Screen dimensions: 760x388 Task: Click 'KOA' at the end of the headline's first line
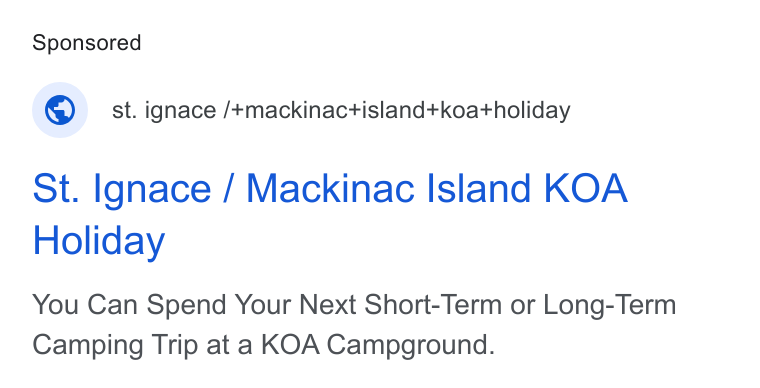point(586,188)
